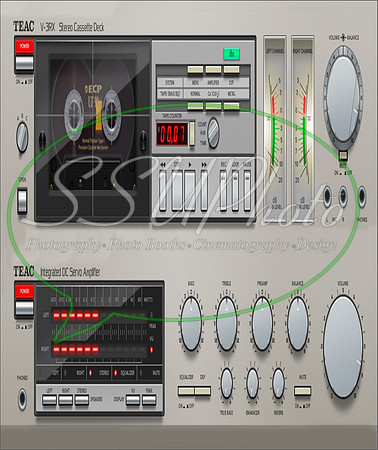
Task: Adjust the amplifier BALANCE knob
Action: click(x=298, y=323)
